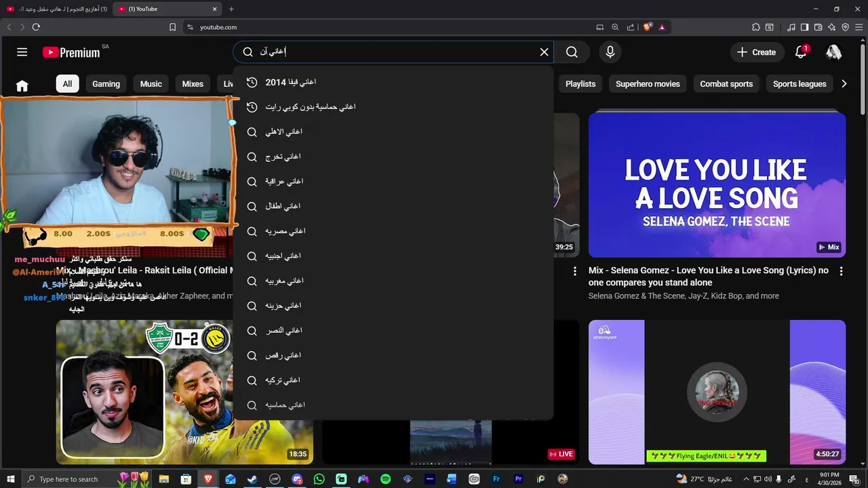Expand hidden system tray icons chevron

747,479
